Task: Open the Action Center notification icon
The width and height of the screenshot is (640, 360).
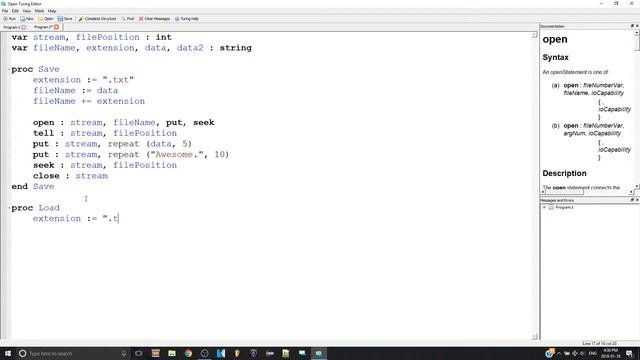Action: pyautogui.click(x=629, y=353)
